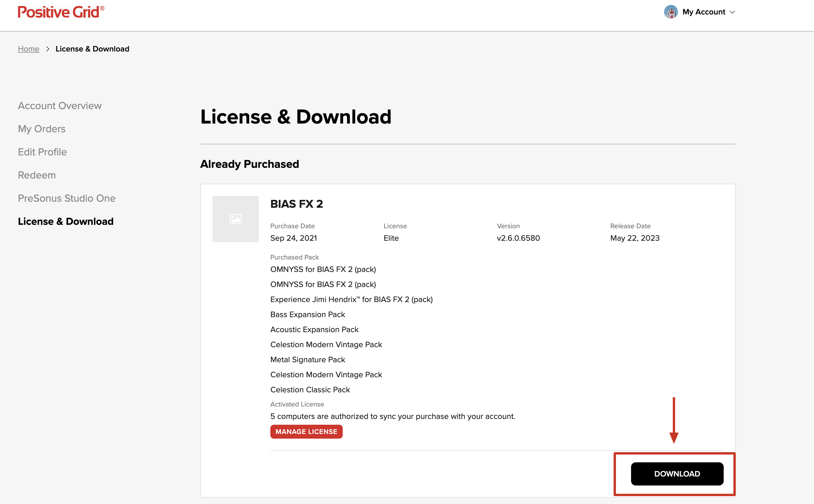Click the purchase date Sep 24, 2021

click(x=294, y=238)
